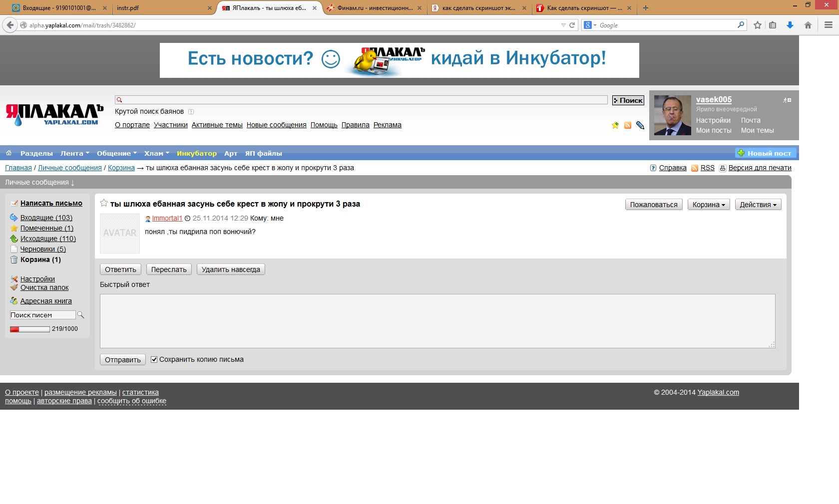Image resolution: width=839 pixels, height=504 pixels.
Task: Click the Справка question mark icon
Action: (x=653, y=168)
